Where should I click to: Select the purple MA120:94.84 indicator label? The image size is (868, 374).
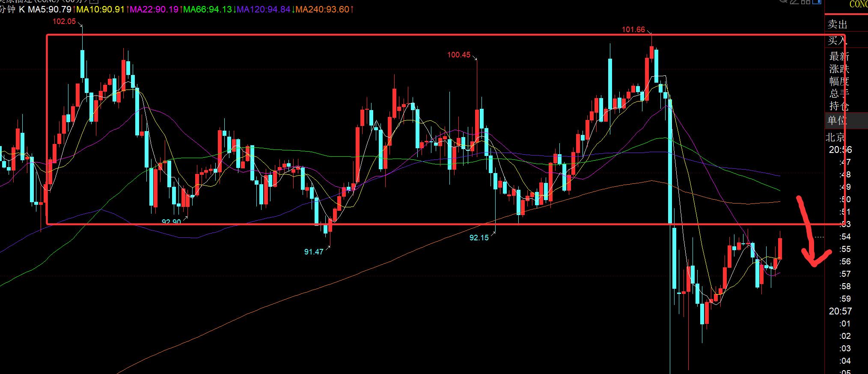pos(264,9)
